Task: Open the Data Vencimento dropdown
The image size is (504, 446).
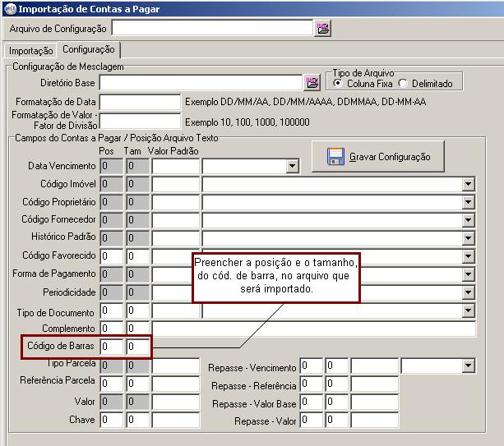Action: point(292,166)
